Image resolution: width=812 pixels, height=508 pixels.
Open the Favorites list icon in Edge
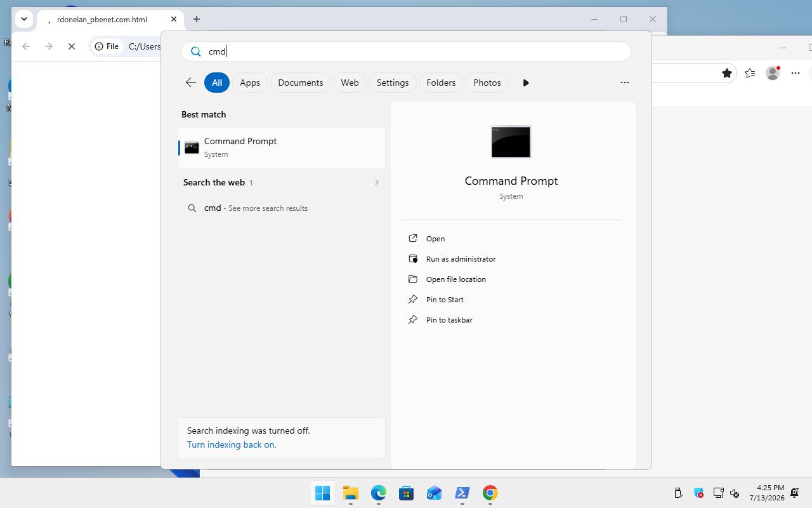750,73
